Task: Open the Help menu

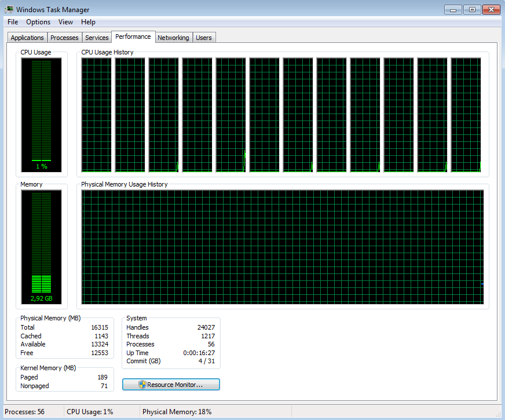Action: [88, 22]
